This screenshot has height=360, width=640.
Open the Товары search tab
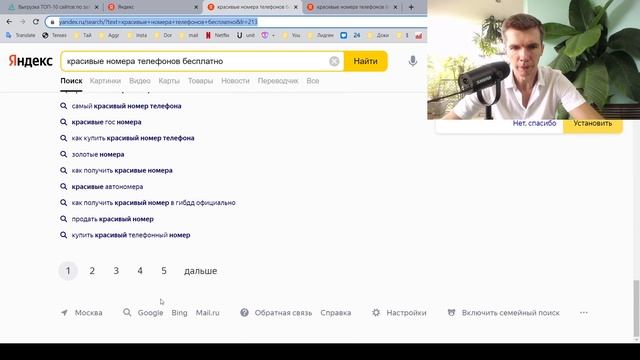[x=200, y=81]
